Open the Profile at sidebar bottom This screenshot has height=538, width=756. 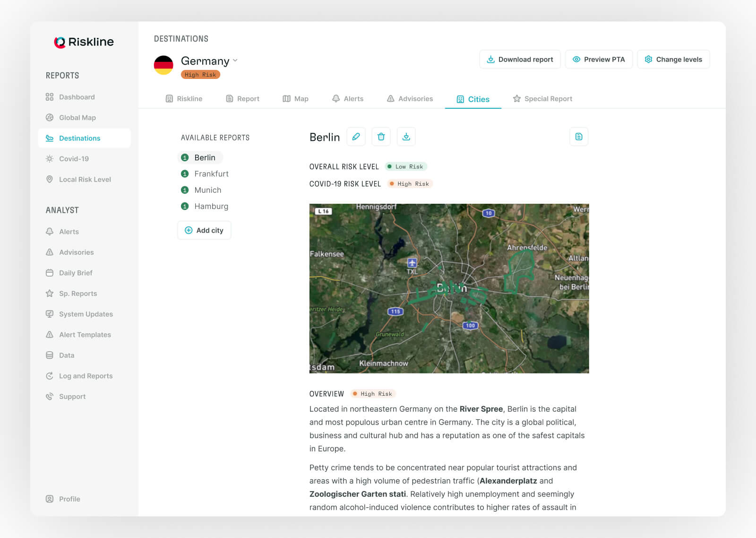(69, 499)
